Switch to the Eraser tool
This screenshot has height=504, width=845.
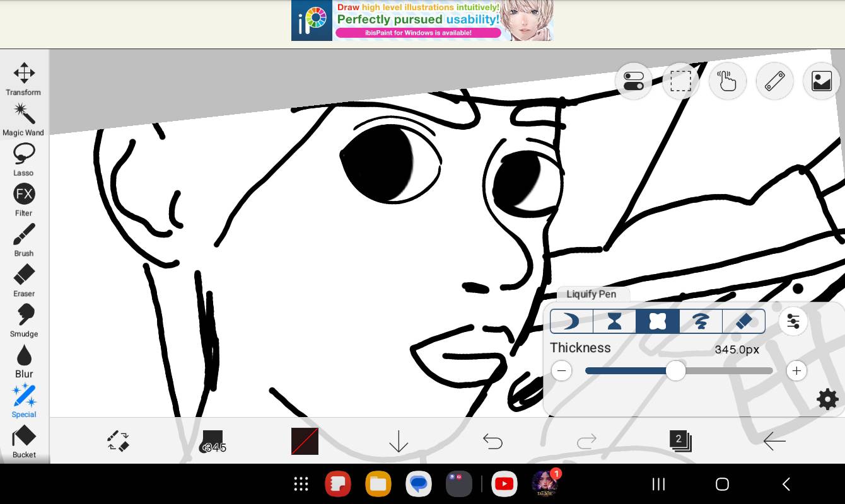(x=24, y=280)
